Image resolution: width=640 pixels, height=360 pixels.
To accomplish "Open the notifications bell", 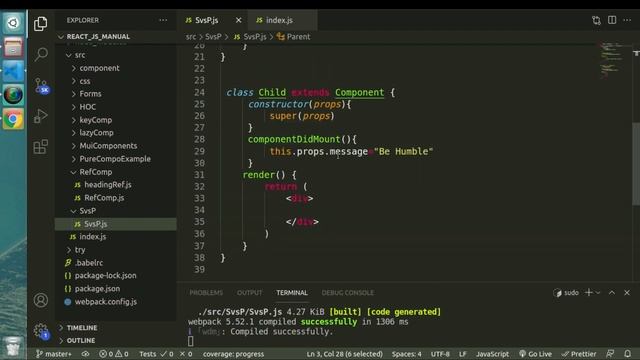I will [627, 354].
